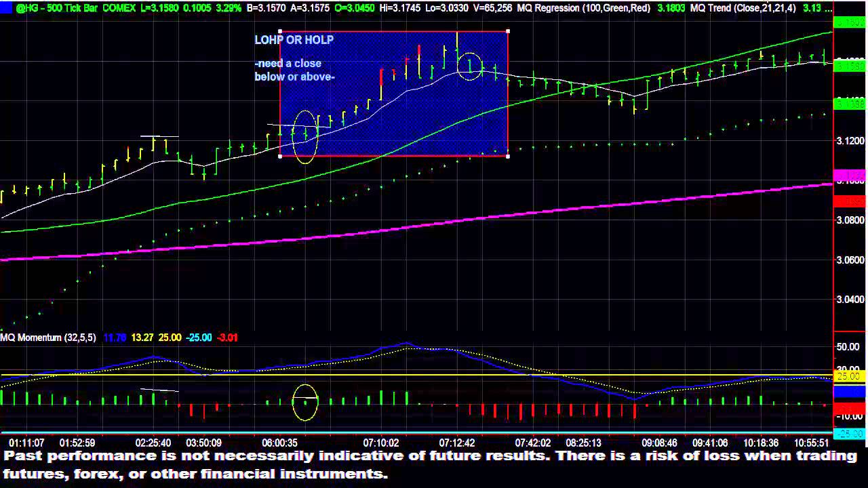
Task: Select the '@HG - 500 Tick Bar' symbol label
Action: [58, 8]
